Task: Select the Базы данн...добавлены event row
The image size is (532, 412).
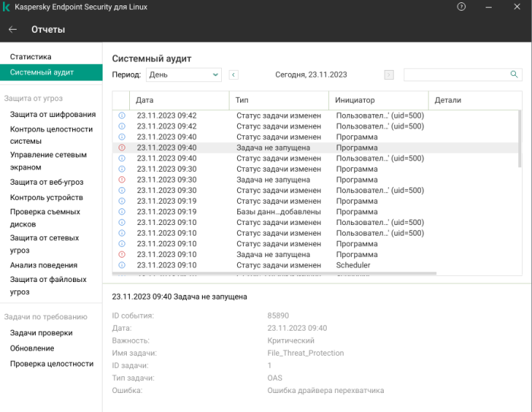Action: (278, 211)
